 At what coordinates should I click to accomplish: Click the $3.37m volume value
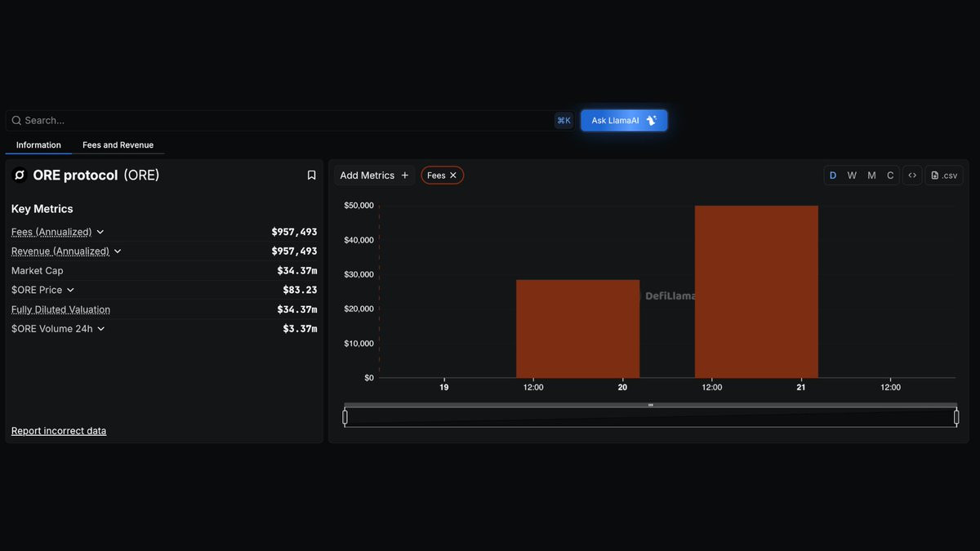point(300,329)
